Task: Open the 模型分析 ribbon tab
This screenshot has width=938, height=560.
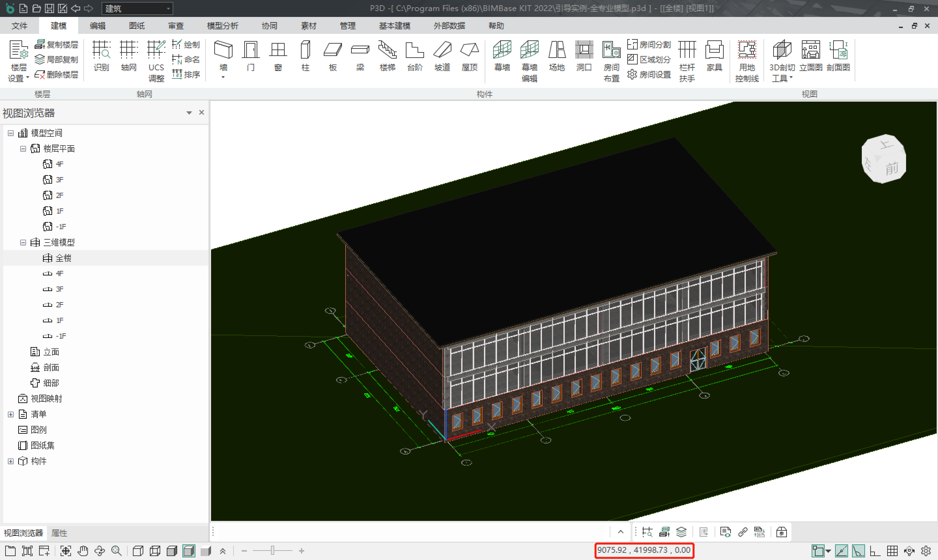Action: pyautogui.click(x=222, y=26)
